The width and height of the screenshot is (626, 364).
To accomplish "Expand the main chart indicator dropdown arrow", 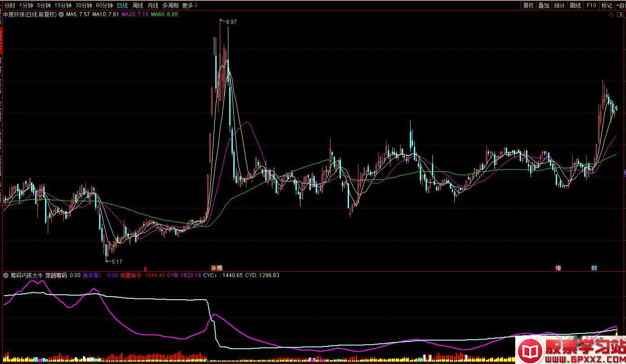I will tap(61, 14).
